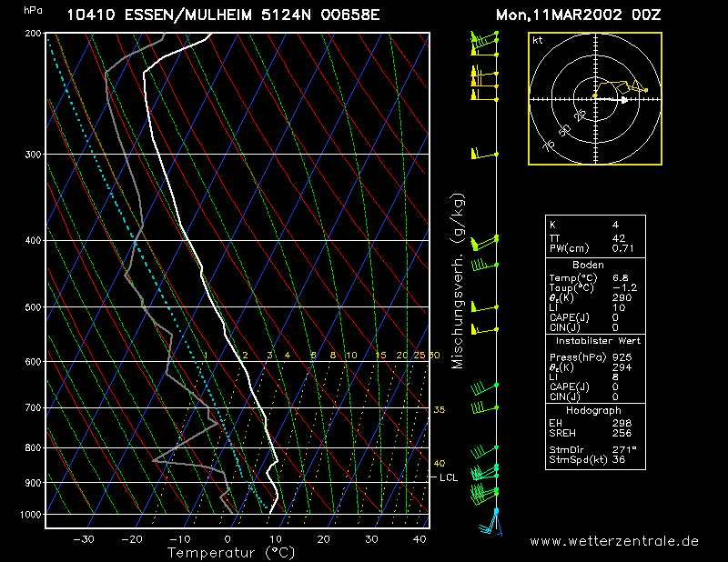Click the StmDir value 271°
The height and width of the screenshot is (562, 728).
[x=624, y=450]
